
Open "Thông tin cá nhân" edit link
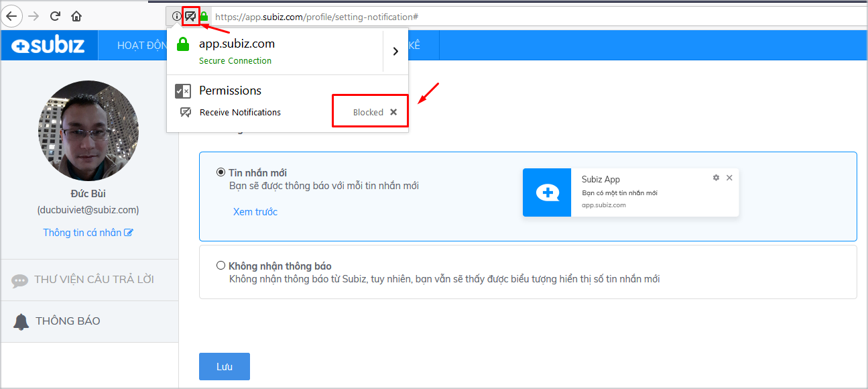click(x=88, y=233)
